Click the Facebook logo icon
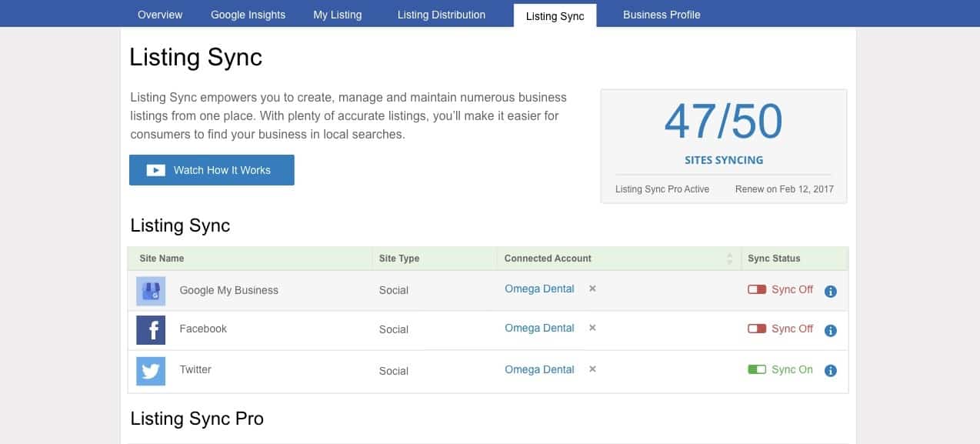Image resolution: width=980 pixels, height=444 pixels. click(151, 329)
